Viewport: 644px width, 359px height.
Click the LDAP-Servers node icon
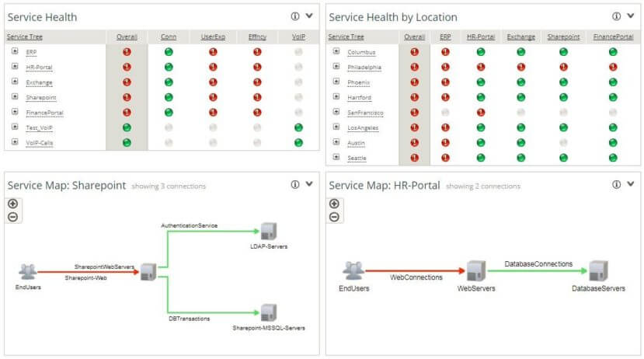tap(269, 232)
